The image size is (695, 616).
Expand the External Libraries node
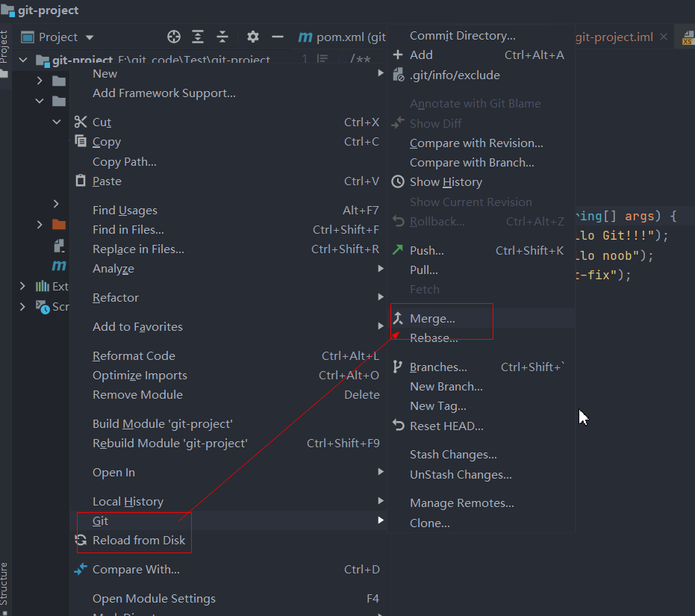click(22, 286)
